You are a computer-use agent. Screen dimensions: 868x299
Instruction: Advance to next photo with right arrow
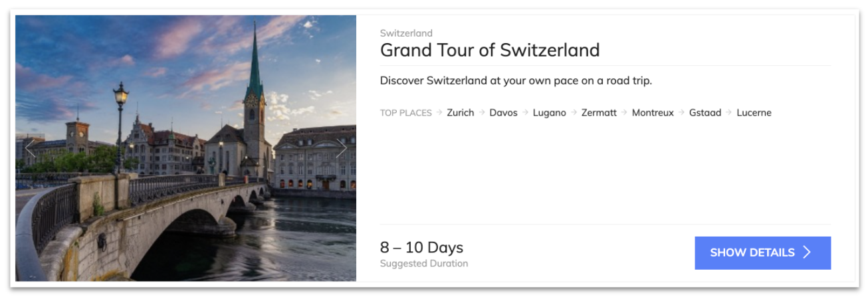[341, 148]
